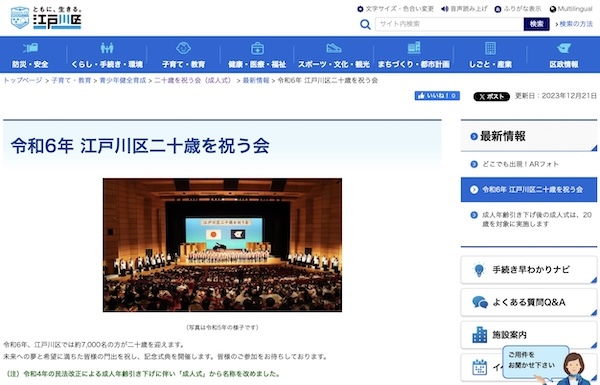Select the 区政情報 ward emblem icon
This screenshot has width=600, height=385.
click(564, 48)
